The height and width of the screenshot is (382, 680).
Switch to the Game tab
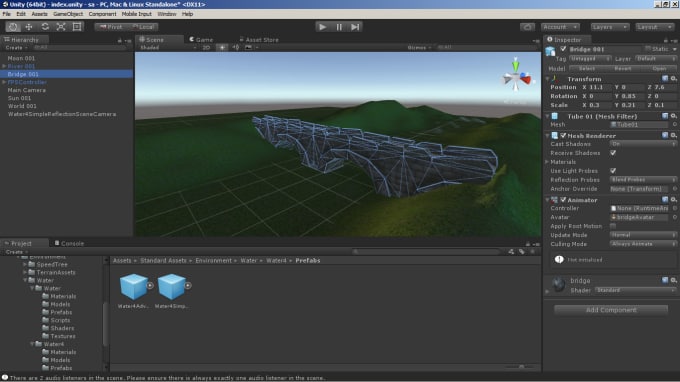click(x=201, y=39)
